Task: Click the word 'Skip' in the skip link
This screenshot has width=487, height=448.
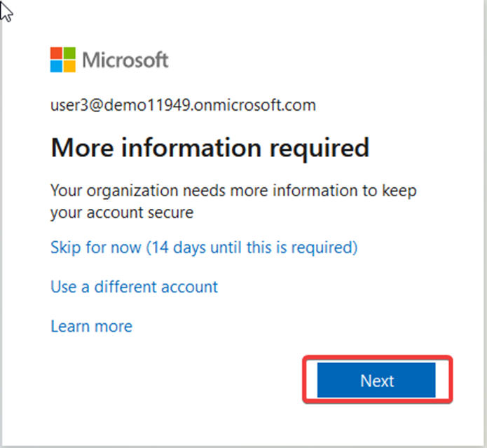Action: (x=66, y=247)
